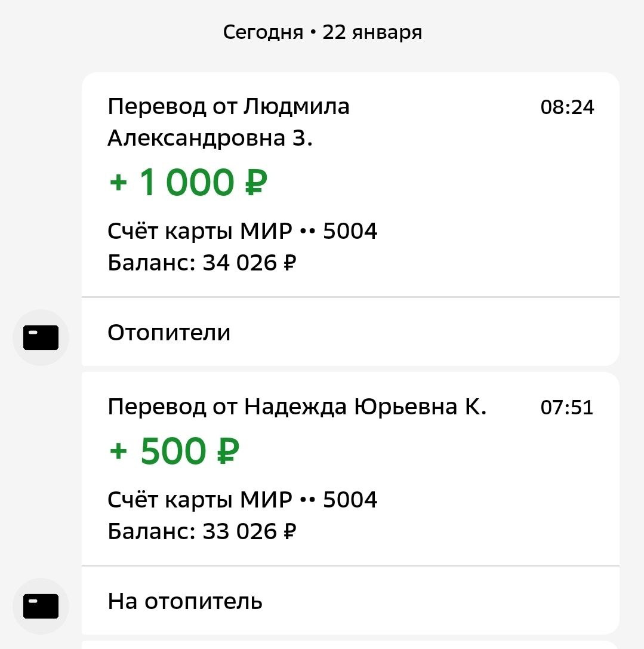Tap the card icon beside На отопитель

pos(41,606)
